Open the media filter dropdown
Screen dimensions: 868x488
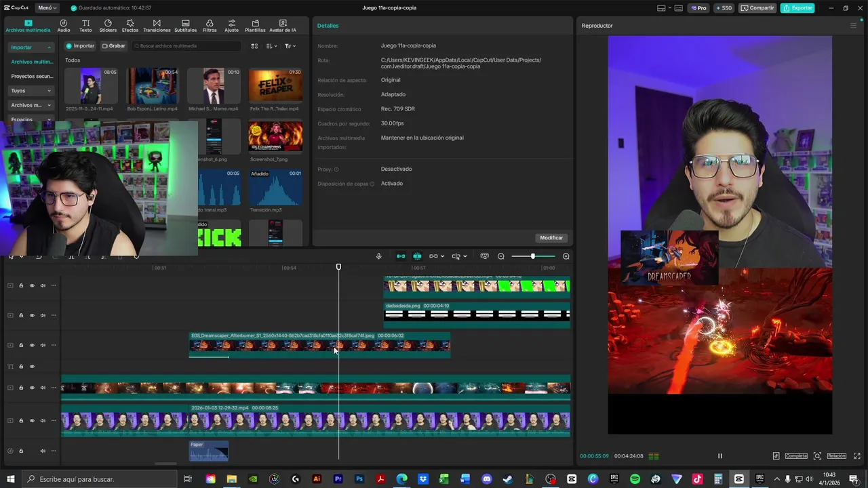coord(290,46)
